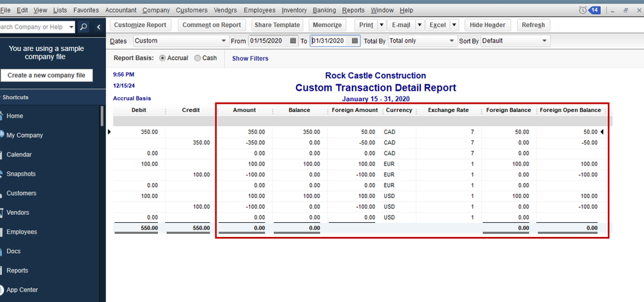The height and width of the screenshot is (302, 644).
Task: Click the search magnifier icon
Action: [83, 27]
